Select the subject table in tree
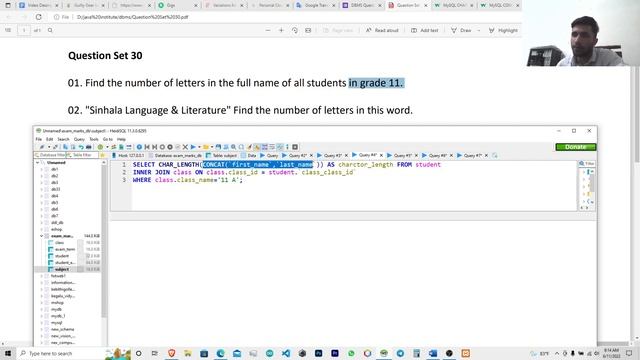 point(62,269)
